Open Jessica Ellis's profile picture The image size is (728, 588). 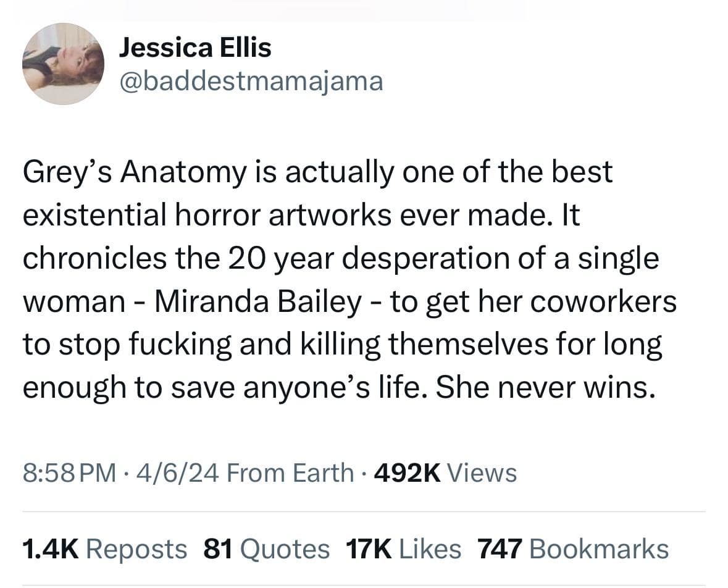click(x=63, y=64)
